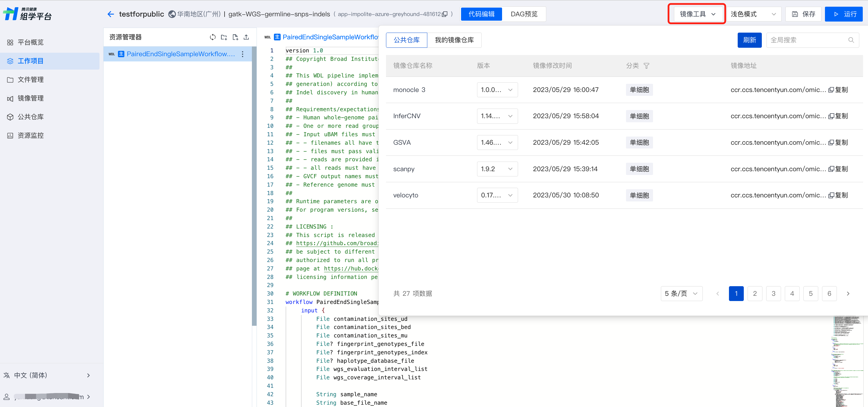Open the version dropdown for InferCNV
The image size is (868, 407).
click(x=497, y=116)
